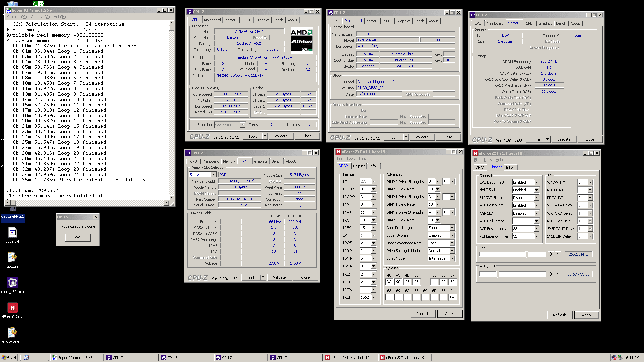Open the TREF dropdown showing 1562
Viewport: 644px width, 362px height.
[373, 297]
